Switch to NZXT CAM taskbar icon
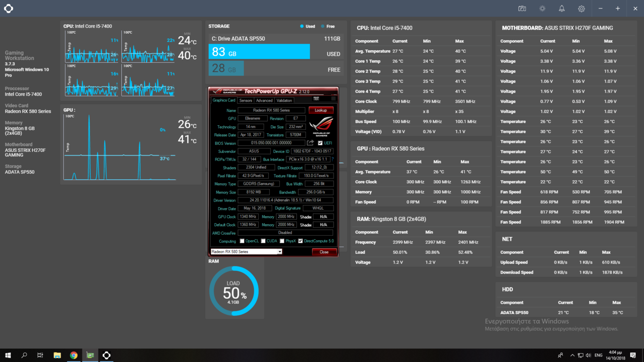644x362 pixels. point(107,355)
